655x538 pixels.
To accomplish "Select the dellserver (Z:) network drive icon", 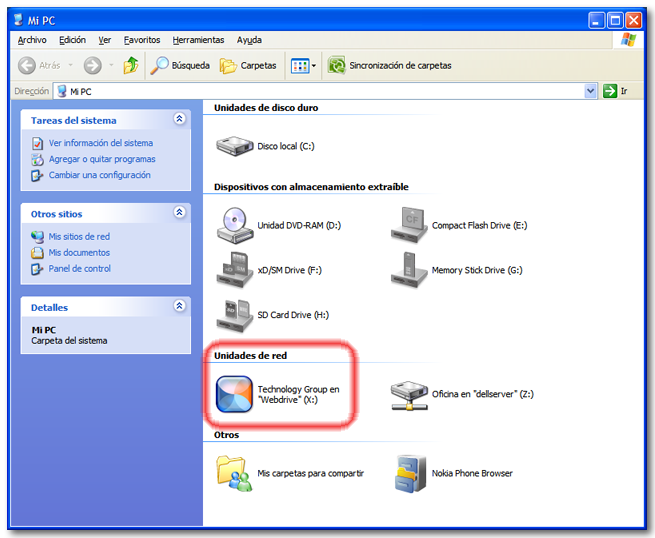I will (409, 395).
